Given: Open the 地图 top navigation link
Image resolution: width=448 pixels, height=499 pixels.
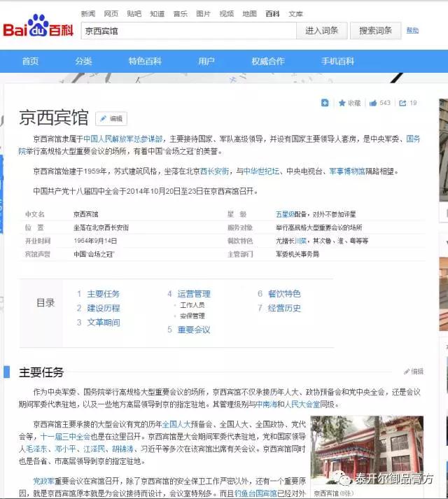Looking at the screenshot, I should tap(249, 14).
